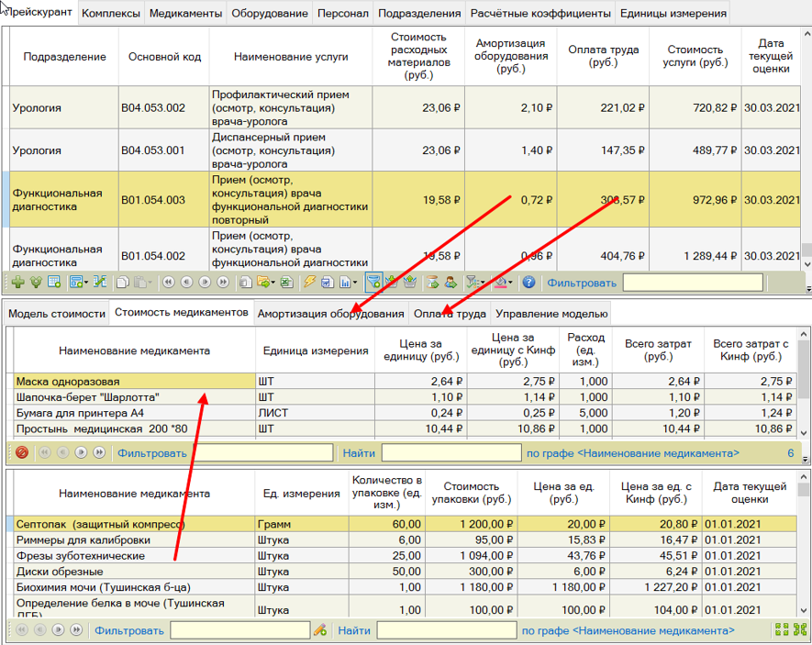Go to last record in main toolbar

tap(223, 282)
